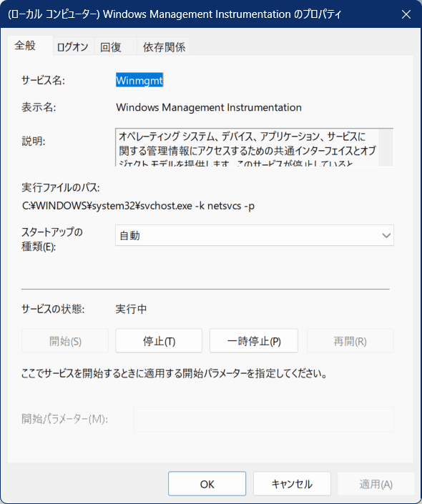
Task: Click the 説明 label
Action: pyautogui.click(x=34, y=141)
